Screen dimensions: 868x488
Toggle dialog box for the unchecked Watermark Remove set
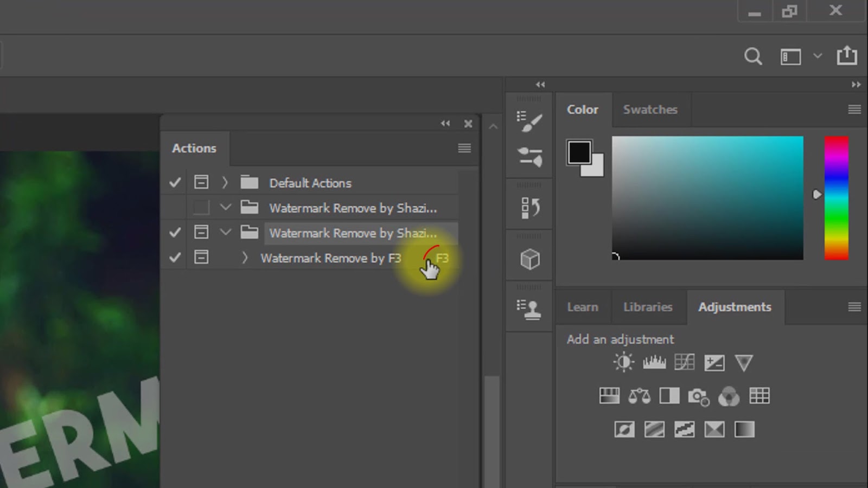click(201, 207)
